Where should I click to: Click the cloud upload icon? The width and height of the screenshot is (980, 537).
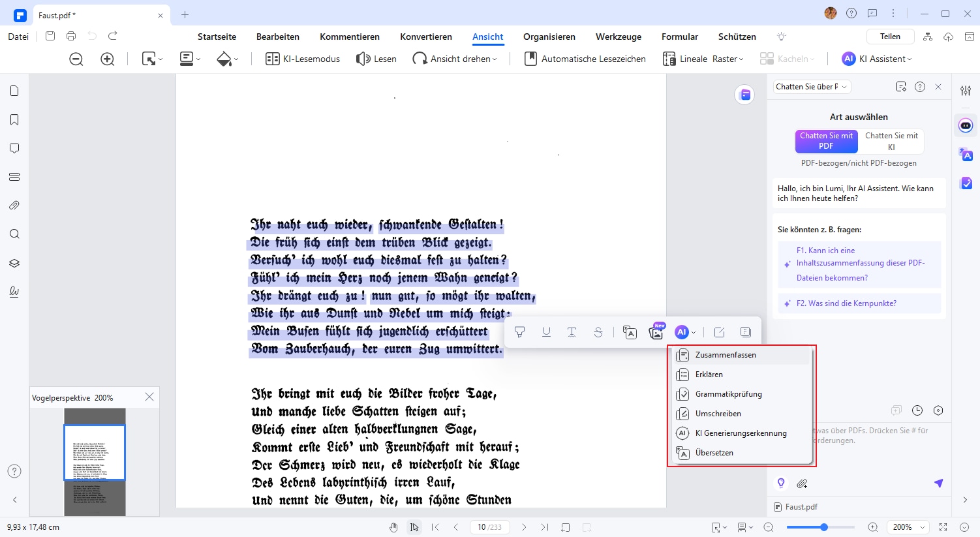(x=949, y=37)
